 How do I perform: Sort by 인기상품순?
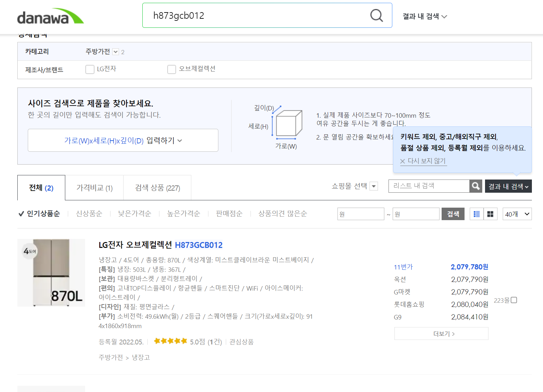43,214
